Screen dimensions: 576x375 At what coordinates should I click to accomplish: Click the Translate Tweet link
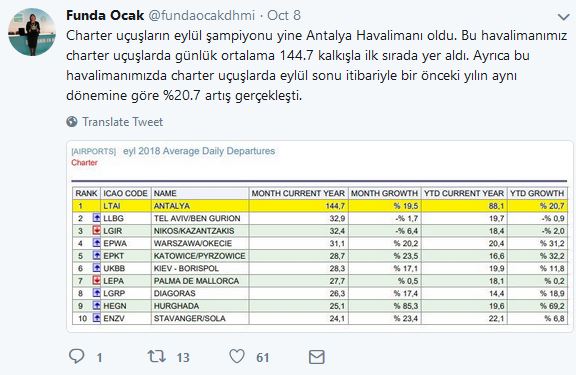tap(122, 122)
